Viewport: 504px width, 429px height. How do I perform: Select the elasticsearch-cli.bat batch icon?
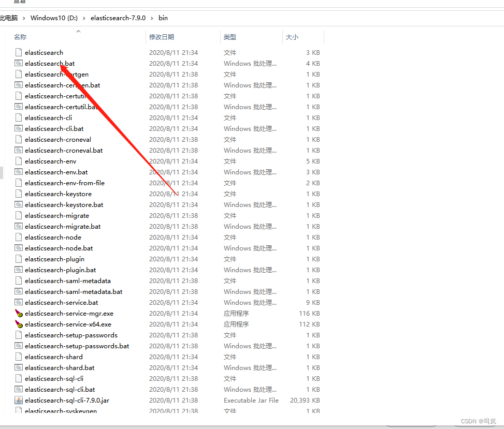coord(19,128)
